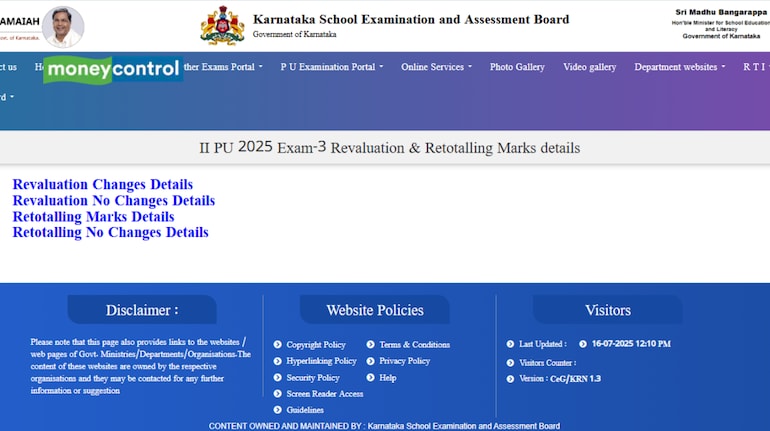Click the Government of Karnataka subtitle under title

tap(295, 34)
